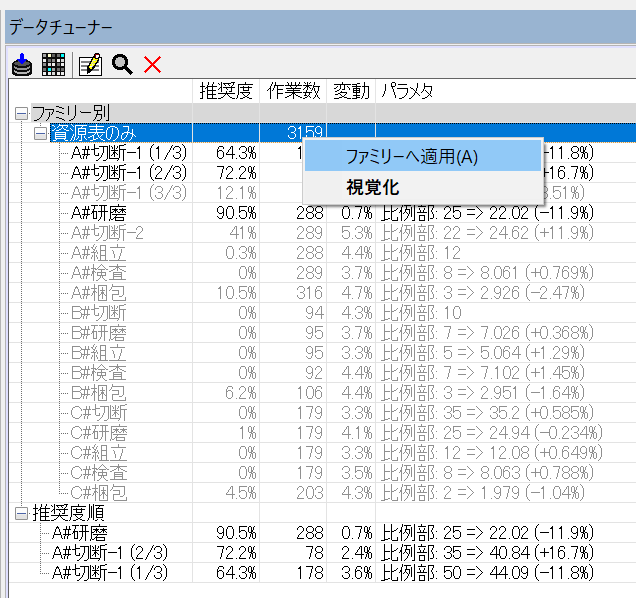
Task: Collapse the ファミリー別 tree node
Action: (x=21, y=113)
